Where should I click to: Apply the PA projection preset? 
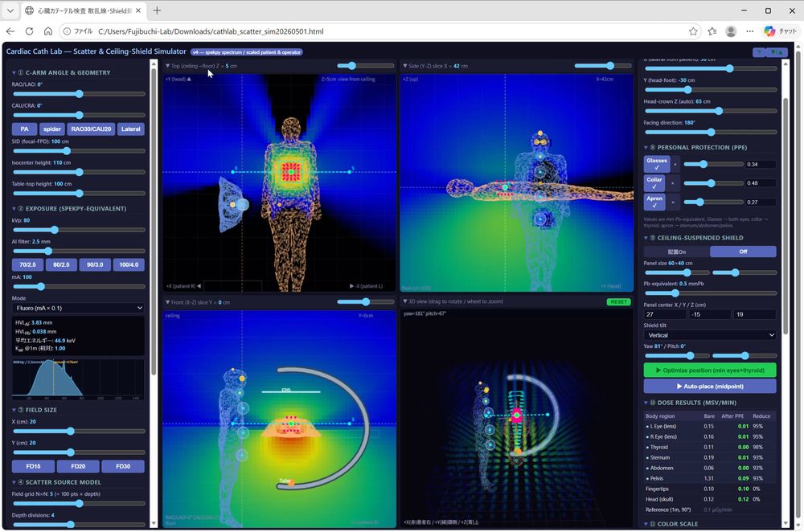point(24,129)
